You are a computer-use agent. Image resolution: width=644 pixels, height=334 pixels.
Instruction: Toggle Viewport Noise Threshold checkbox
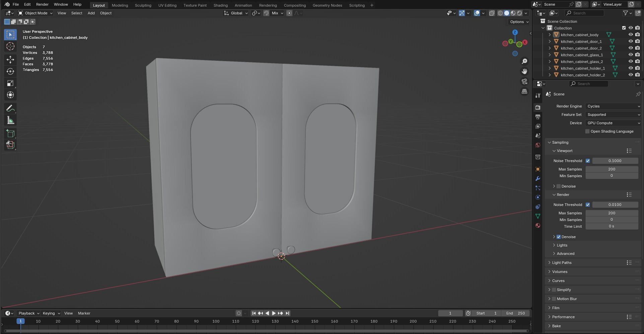[588, 161]
